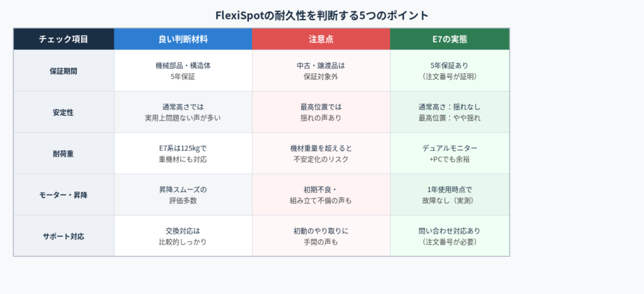This screenshot has width=644, height=294.
Task: Click the 機械部品・構造体 5年保証 cell
Action: click(x=183, y=71)
